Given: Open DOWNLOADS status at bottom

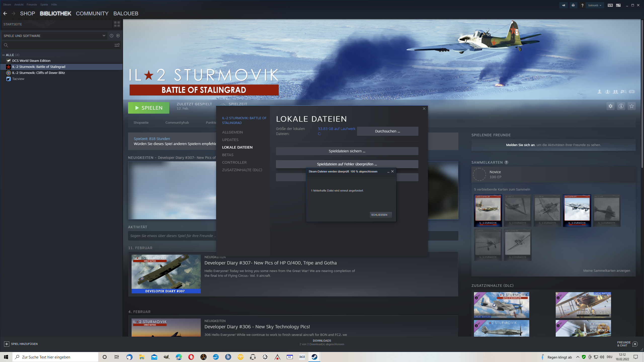Looking at the screenshot, I should click(x=322, y=342).
